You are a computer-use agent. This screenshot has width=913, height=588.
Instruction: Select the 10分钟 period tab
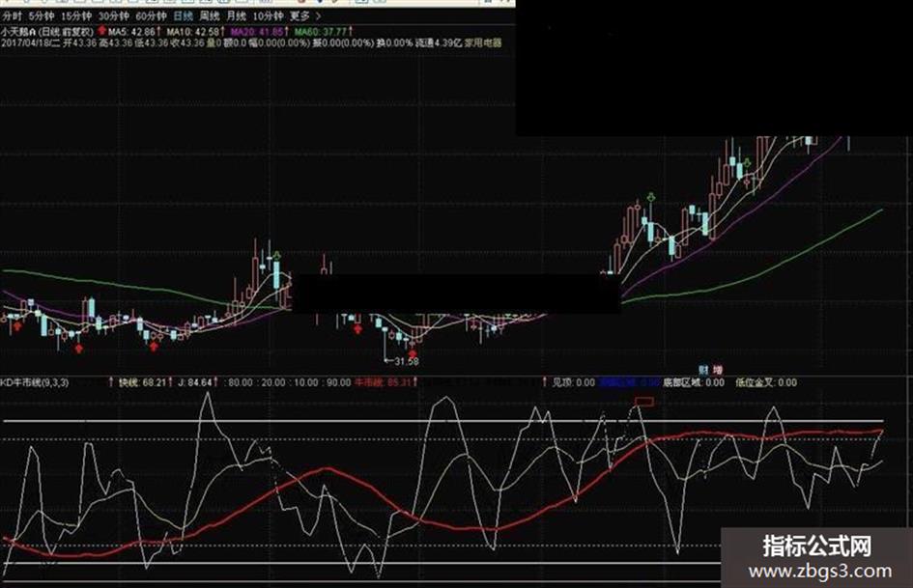coord(268,16)
